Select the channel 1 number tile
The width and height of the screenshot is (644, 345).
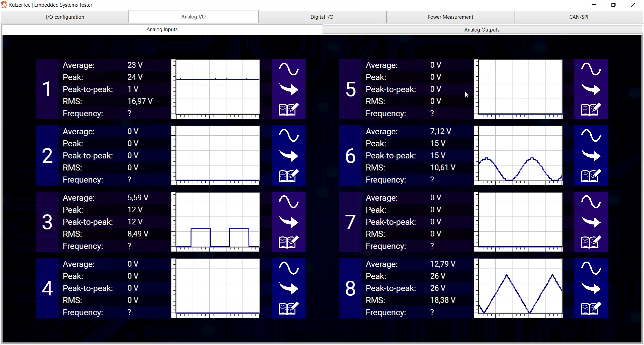click(47, 89)
